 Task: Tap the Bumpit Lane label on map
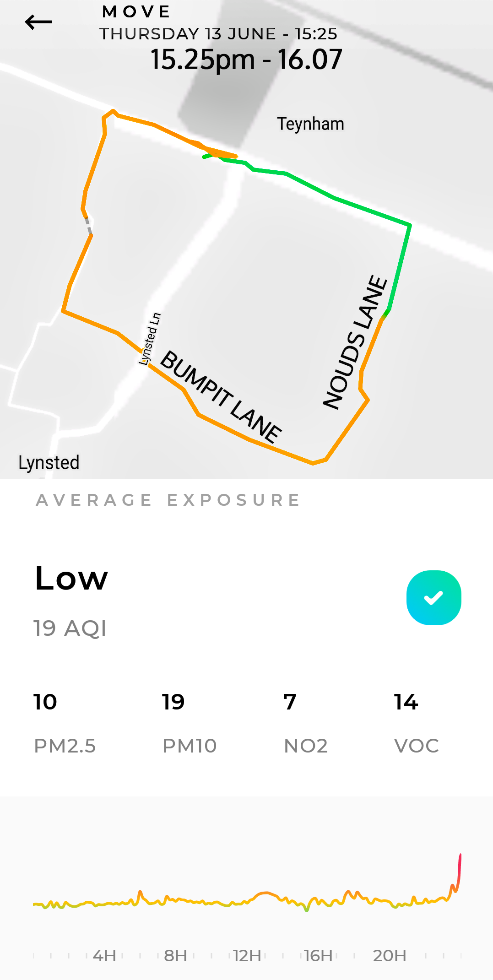click(221, 397)
